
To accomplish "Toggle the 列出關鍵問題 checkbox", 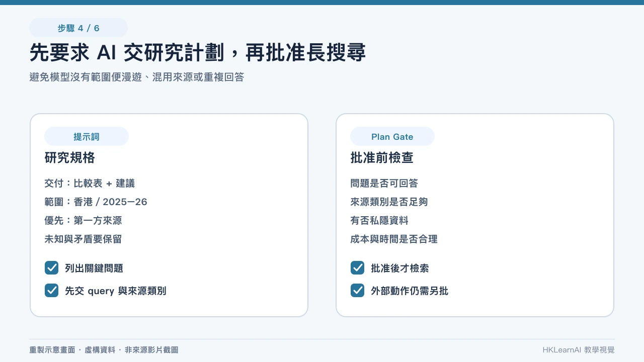I will pyautogui.click(x=52, y=267).
